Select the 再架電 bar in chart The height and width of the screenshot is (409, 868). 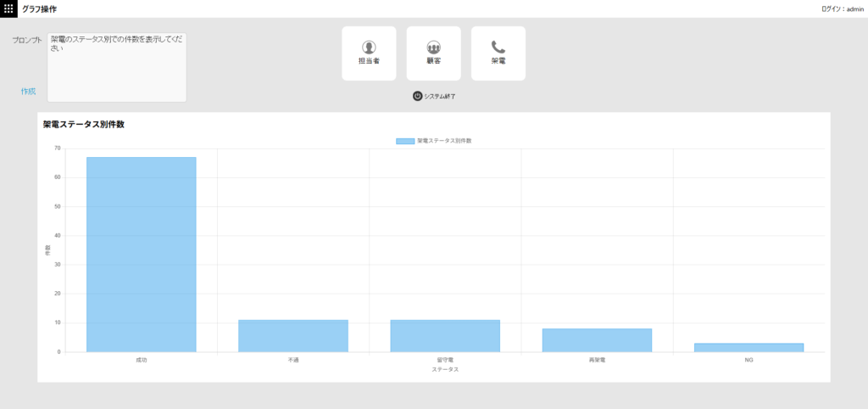point(597,340)
